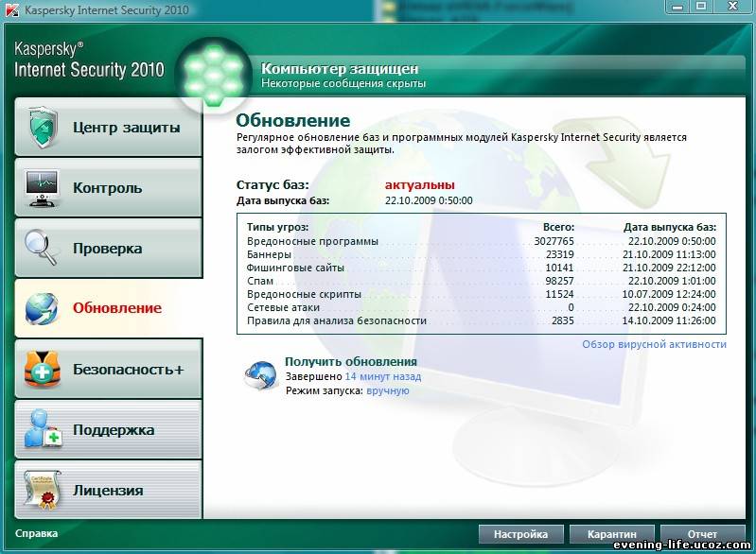Go to the Безопасность+ section

pyautogui.click(x=109, y=369)
